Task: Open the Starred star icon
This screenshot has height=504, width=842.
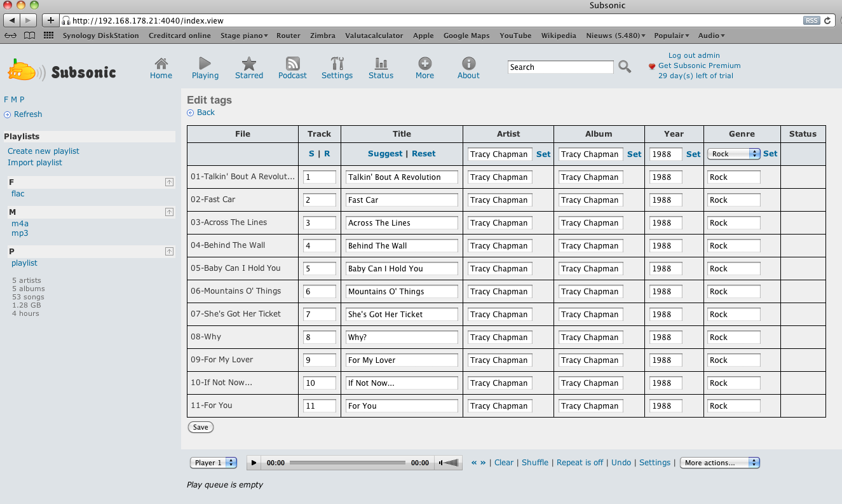Action: click(x=249, y=63)
